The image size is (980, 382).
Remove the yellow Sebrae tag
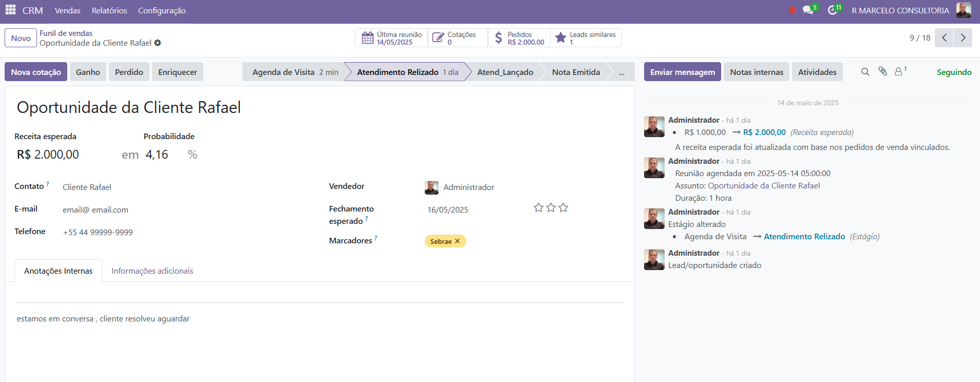point(458,241)
